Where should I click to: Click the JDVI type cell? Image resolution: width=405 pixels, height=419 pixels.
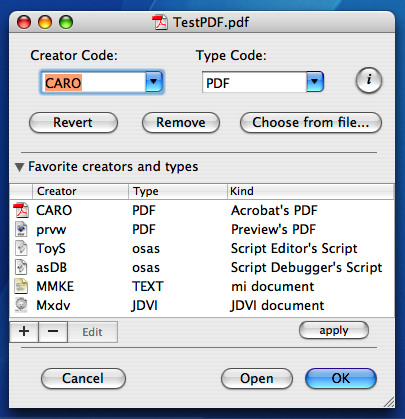pyautogui.click(x=144, y=306)
